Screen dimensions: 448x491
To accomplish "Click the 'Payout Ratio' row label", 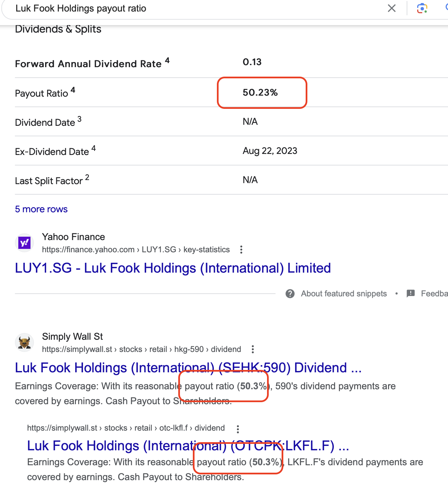I will coord(45,93).
